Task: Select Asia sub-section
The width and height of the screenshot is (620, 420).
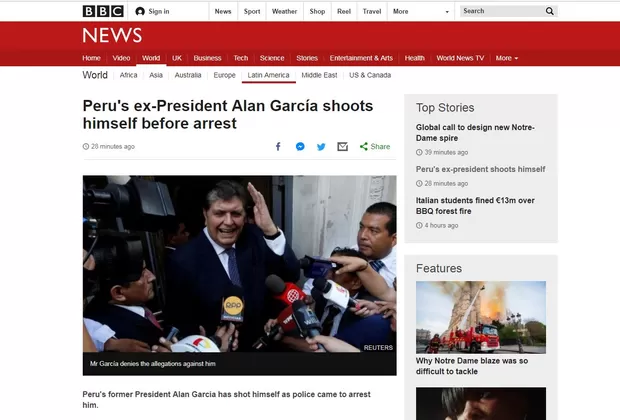Action: coord(156,75)
